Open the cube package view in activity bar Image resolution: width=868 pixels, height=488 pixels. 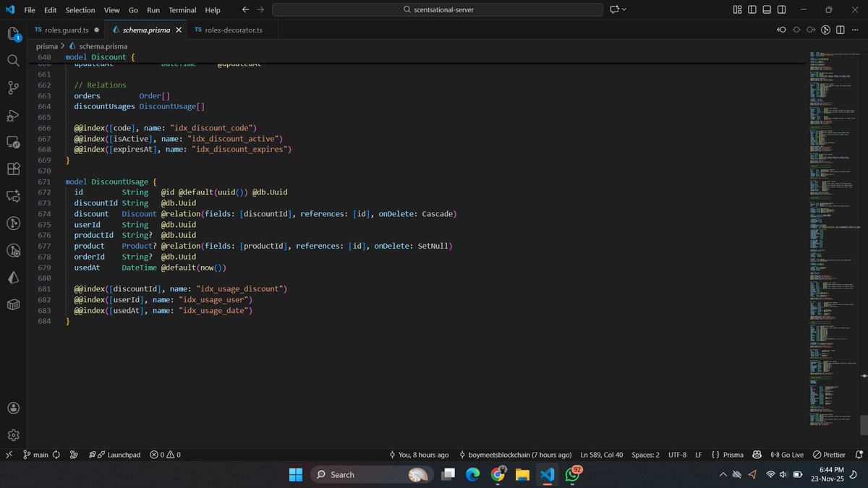13,304
